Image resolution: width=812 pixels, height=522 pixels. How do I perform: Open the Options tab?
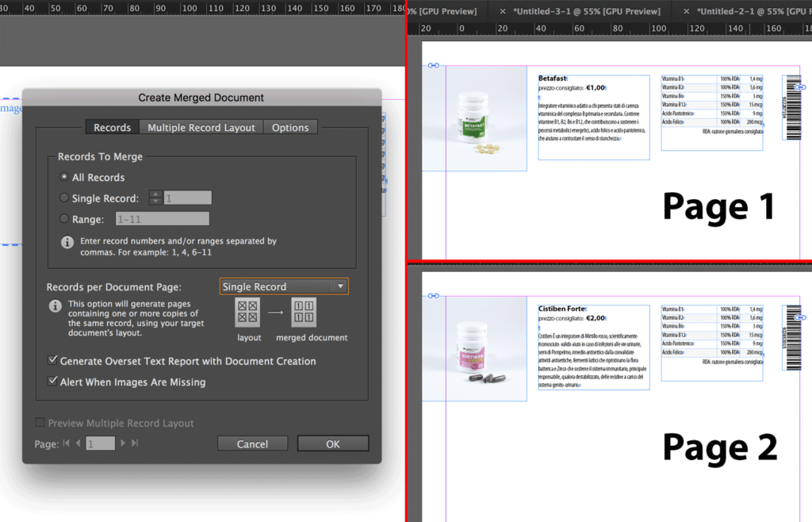(x=290, y=128)
